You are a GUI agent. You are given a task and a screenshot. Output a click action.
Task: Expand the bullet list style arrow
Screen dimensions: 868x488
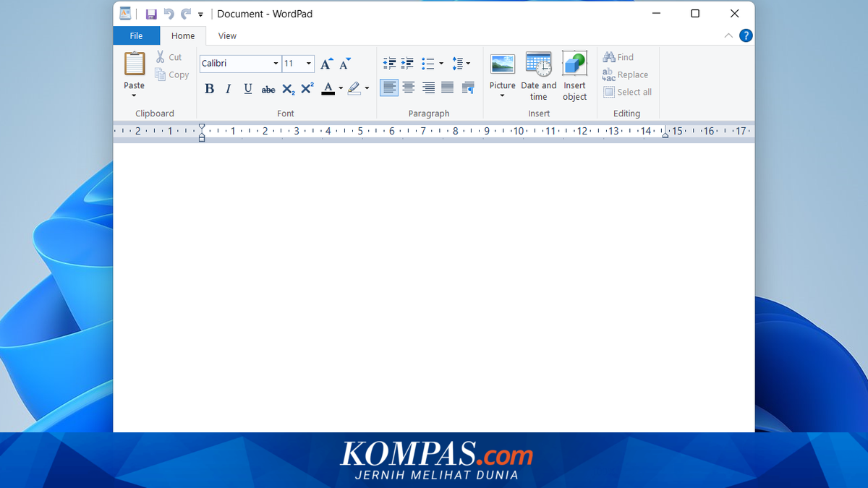[441, 64]
